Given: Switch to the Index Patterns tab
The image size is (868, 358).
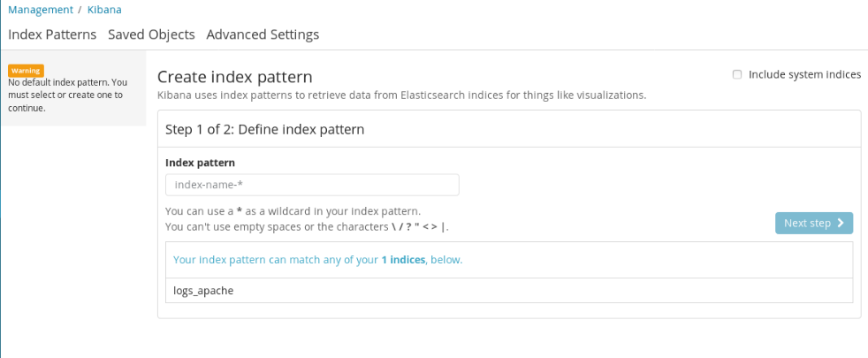Looking at the screenshot, I should coord(52,34).
